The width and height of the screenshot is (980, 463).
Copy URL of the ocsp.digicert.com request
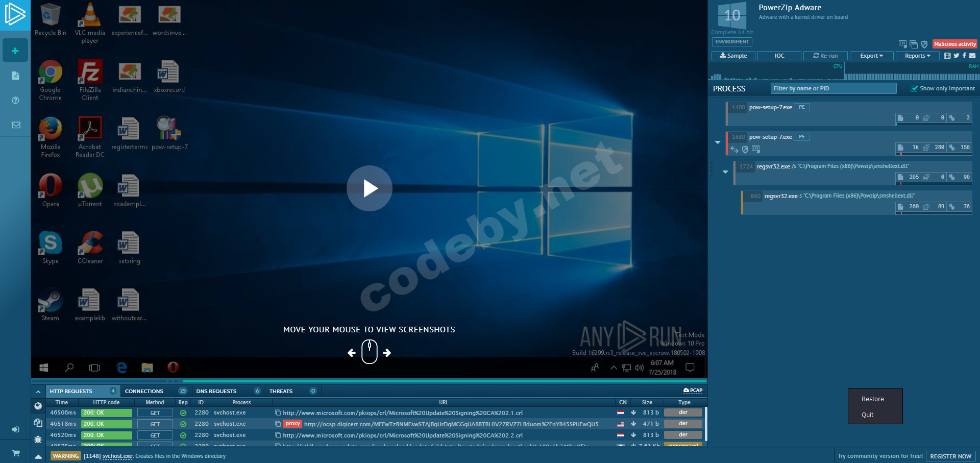tap(278, 424)
